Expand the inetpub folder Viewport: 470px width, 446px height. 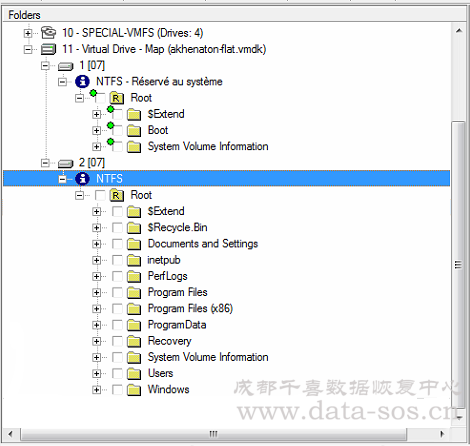97,260
